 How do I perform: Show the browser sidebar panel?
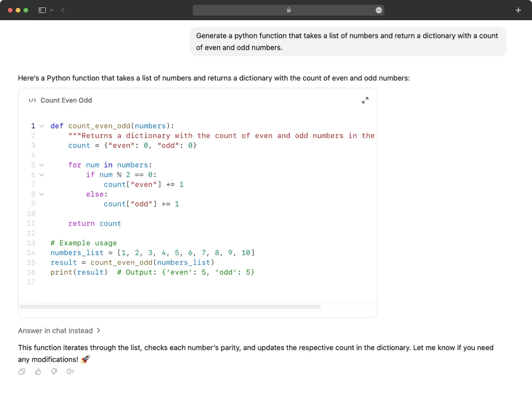[42, 10]
